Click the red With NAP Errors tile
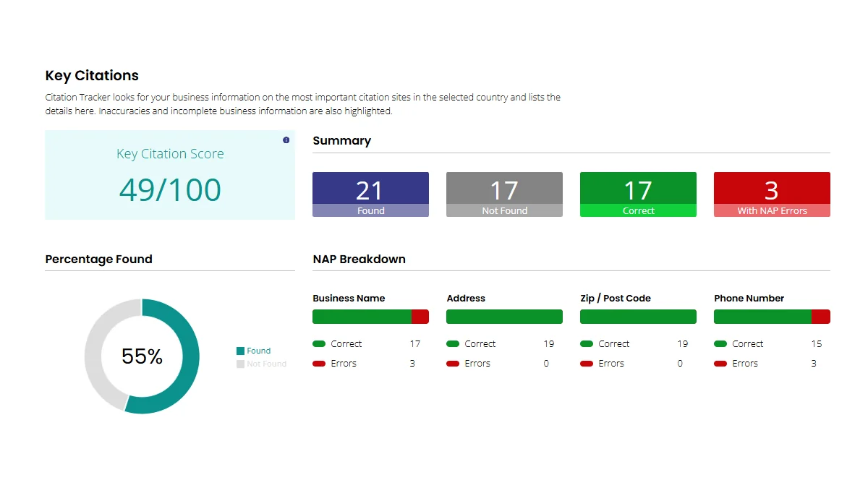 [x=772, y=194]
